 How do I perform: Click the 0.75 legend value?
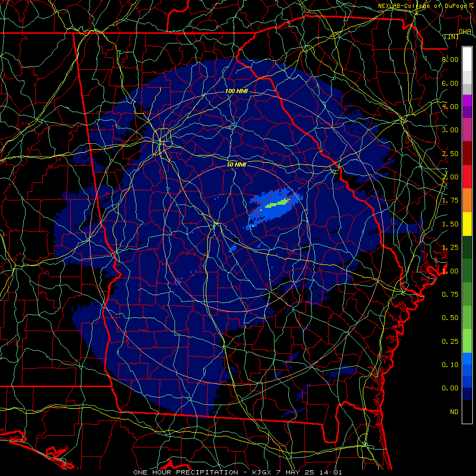point(450,295)
